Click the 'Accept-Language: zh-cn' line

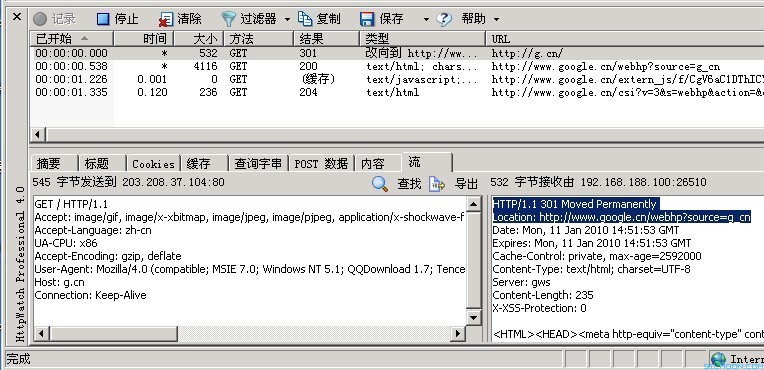93,230
